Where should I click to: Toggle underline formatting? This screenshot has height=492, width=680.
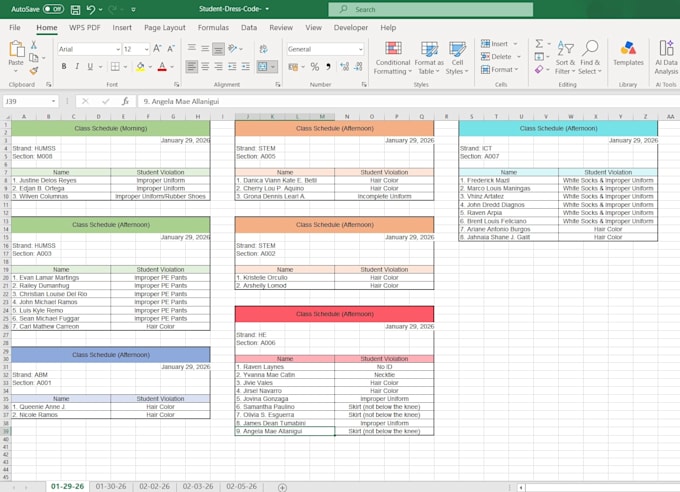coord(90,66)
